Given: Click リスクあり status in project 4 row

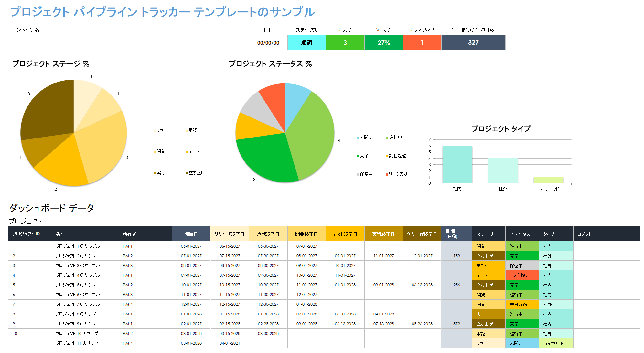Looking at the screenshot, I should click(x=522, y=275).
